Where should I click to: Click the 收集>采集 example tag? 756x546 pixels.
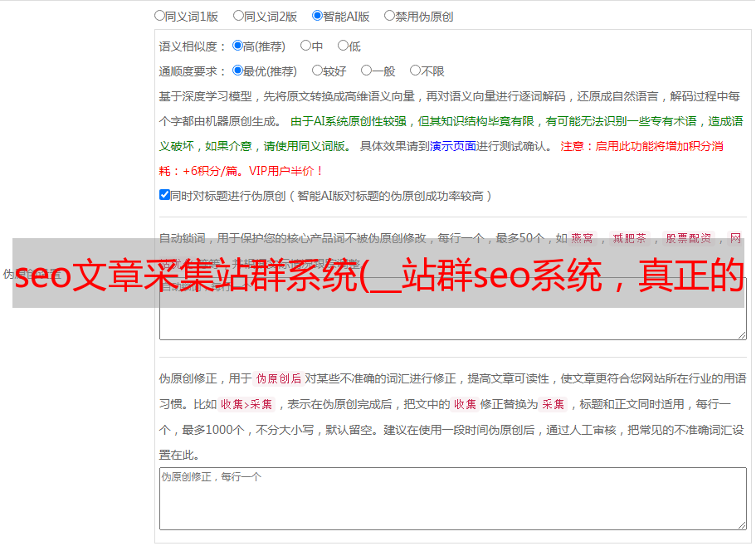tap(246, 404)
